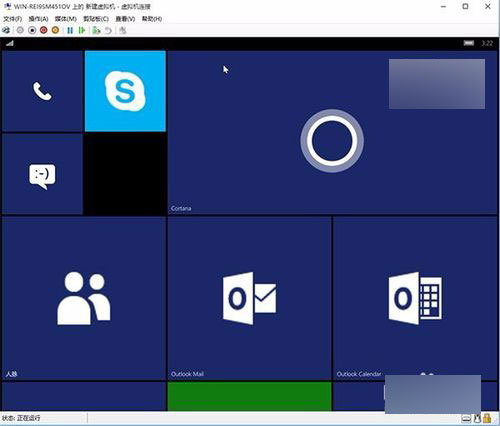The height and width of the screenshot is (426, 500).
Task: Pause the virtual machine
Action: [70, 30]
